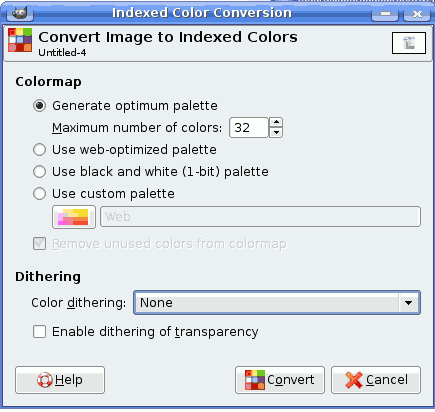Viewport: 435px width, 412px height.
Task: Click the GIMP Wilber window menu icon
Action: tap(19, 13)
